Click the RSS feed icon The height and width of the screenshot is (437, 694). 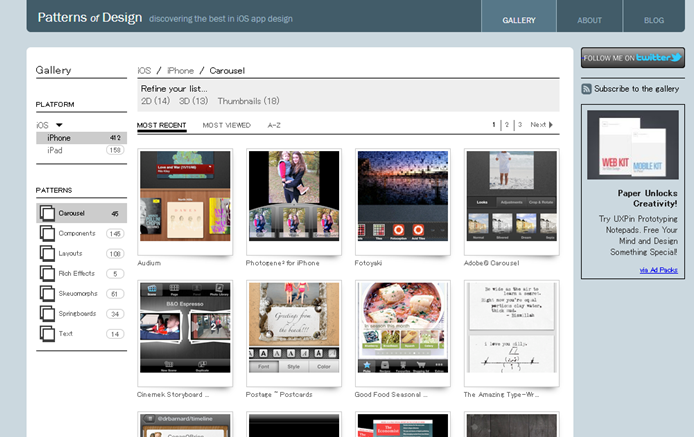click(x=586, y=89)
